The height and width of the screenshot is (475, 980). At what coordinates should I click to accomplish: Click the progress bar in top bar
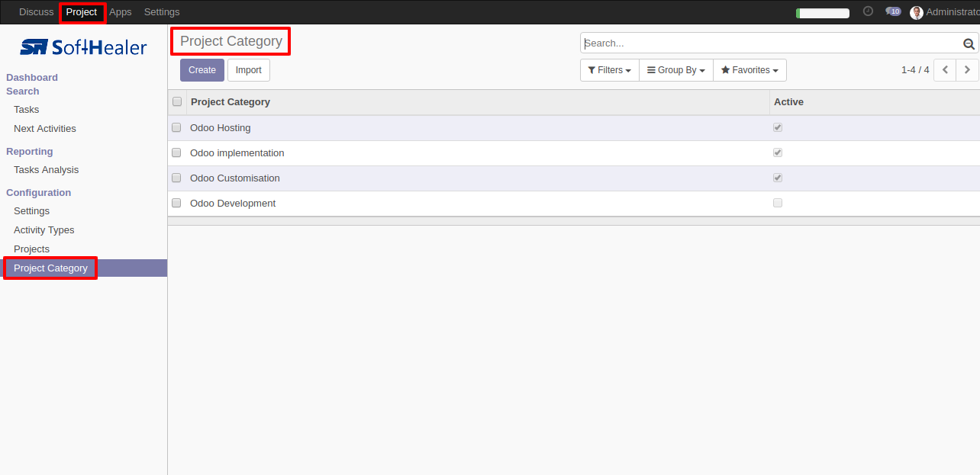tap(823, 13)
